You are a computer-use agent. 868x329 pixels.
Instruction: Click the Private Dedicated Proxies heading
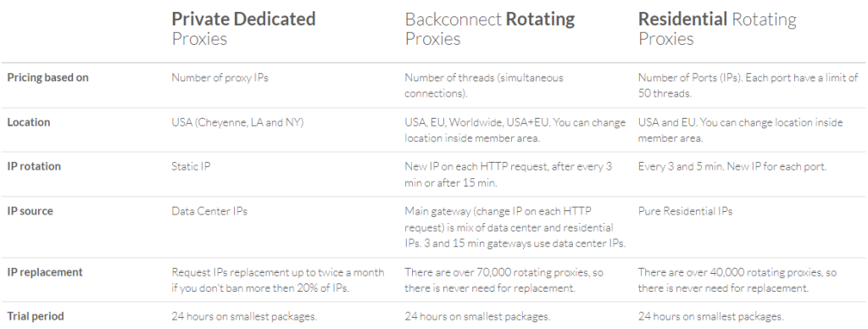pos(243,28)
